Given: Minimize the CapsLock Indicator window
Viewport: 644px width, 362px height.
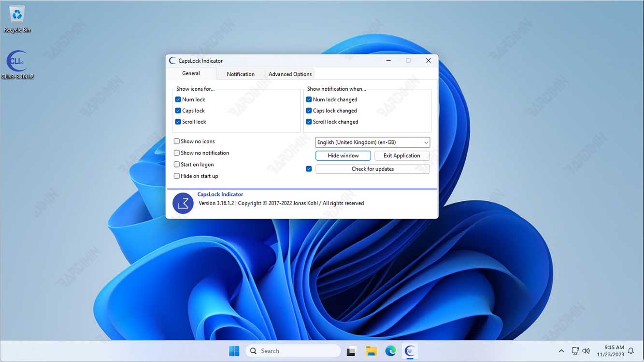Looking at the screenshot, I should (389, 61).
